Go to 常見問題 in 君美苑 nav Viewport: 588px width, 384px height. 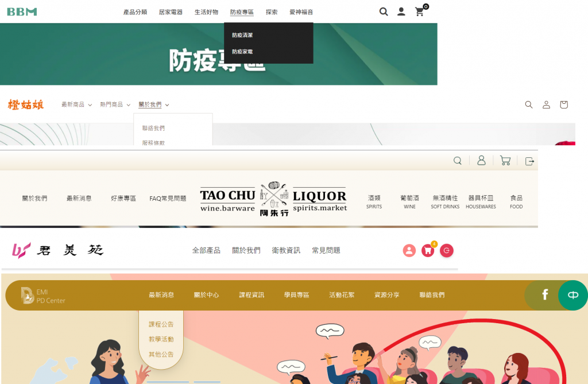[x=326, y=250]
